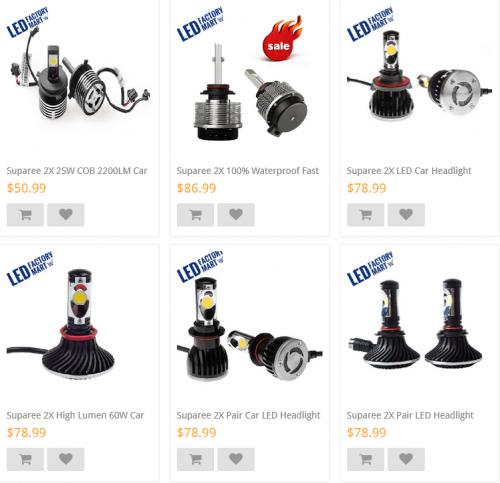Screen dimensions: 500x483
Task: Add the $50.99 COB 2200LM headlight to wishlist
Action: tap(66, 215)
